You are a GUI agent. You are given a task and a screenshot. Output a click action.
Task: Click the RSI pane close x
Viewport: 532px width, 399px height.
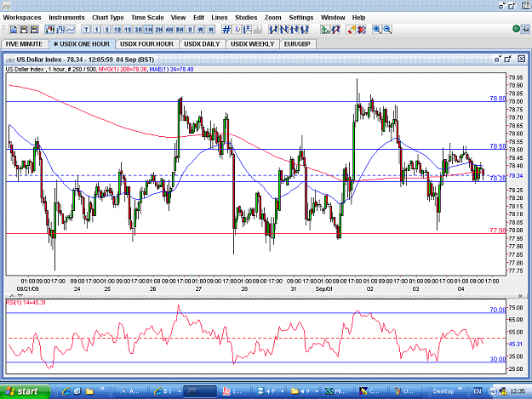pos(521,296)
